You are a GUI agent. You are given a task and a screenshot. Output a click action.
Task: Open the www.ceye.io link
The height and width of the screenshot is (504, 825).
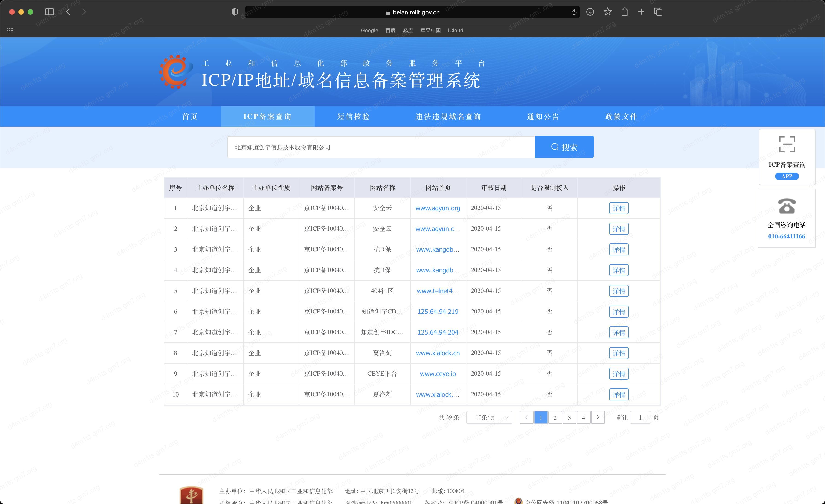point(438,374)
